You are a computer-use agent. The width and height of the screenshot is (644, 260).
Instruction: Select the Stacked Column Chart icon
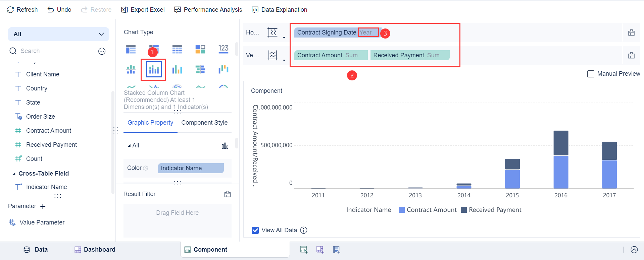(x=154, y=70)
